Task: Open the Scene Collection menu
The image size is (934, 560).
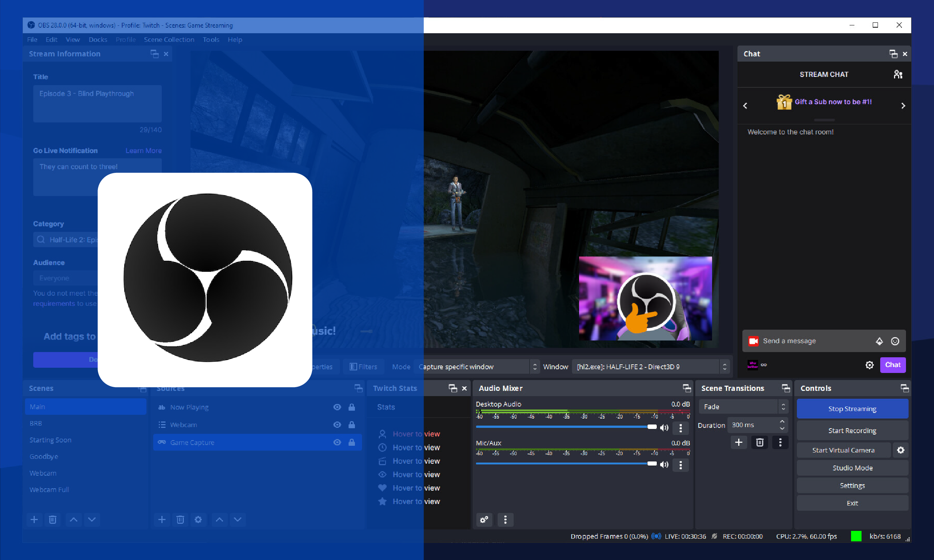Action: point(169,40)
